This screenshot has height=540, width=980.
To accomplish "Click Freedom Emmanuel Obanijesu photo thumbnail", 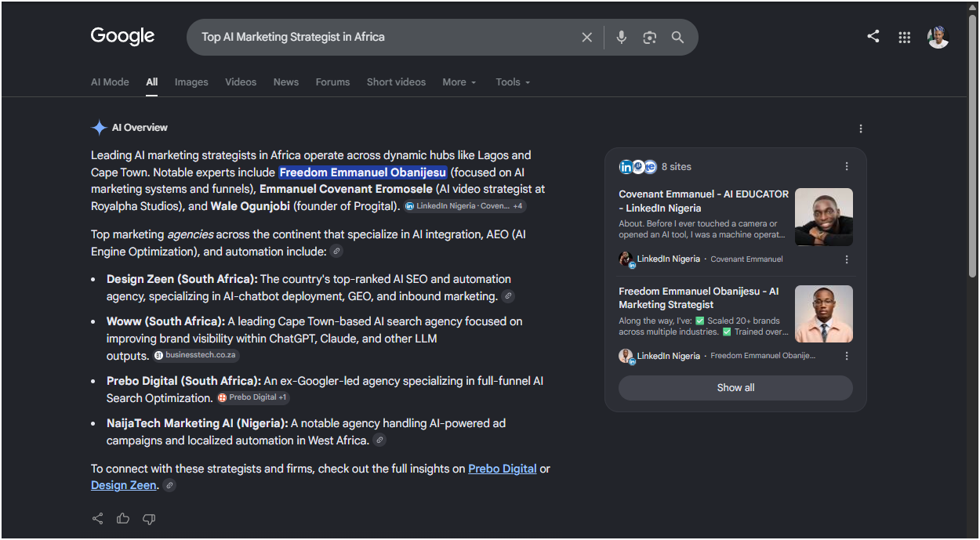I will coord(824,313).
